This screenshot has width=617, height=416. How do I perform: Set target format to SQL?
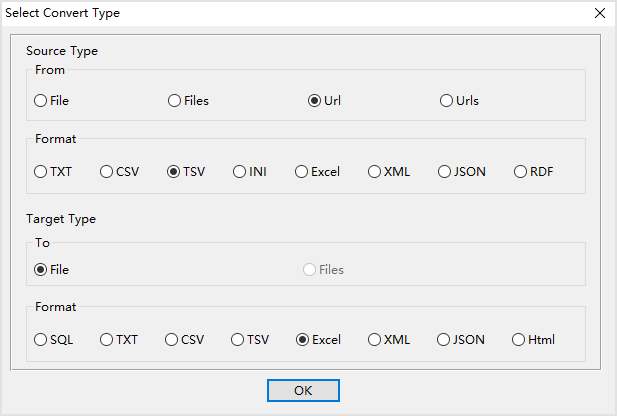pos(41,340)
